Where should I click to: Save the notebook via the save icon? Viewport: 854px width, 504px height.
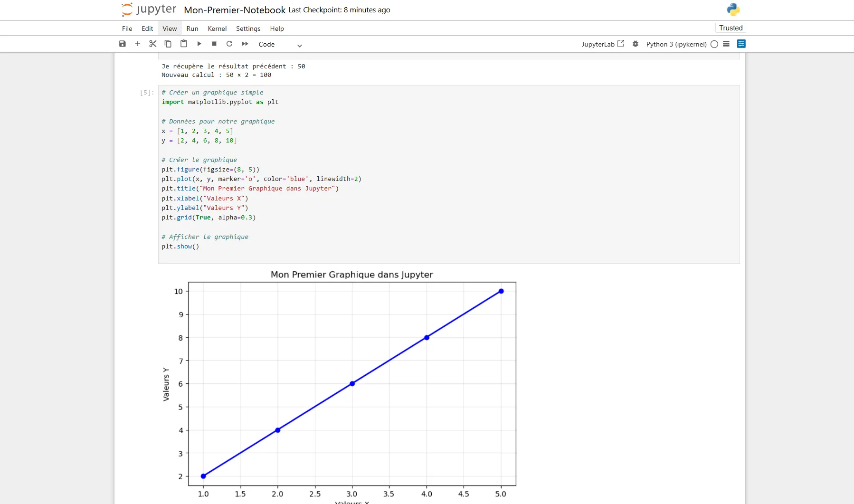pyautogui.click(x=122, y=44)
